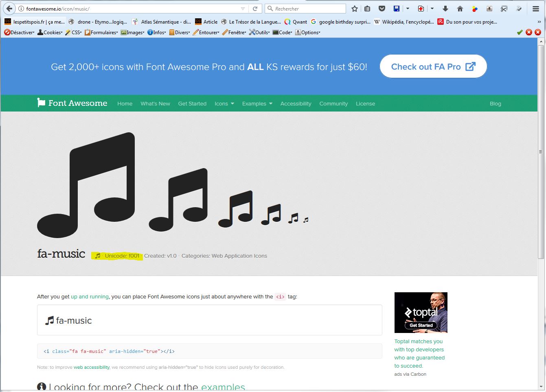The width and height of the screenshot is (546, 392).
Task: Go to the browser home page icon
Action: click(460, 9)
